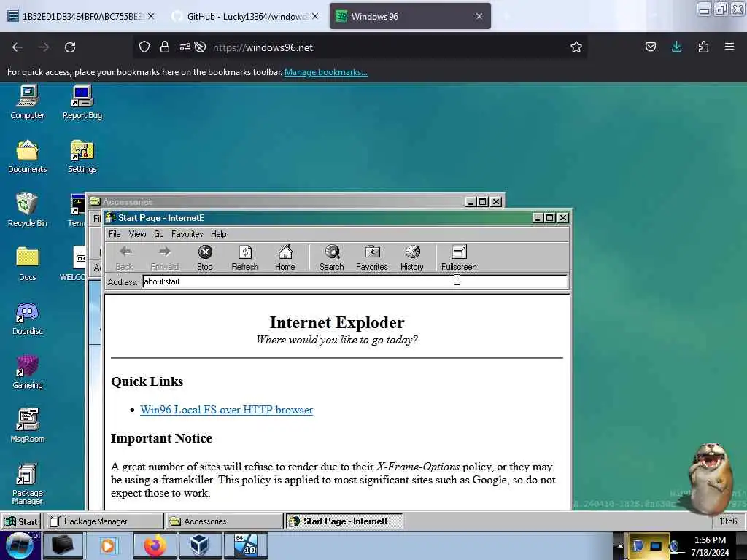Open Package Manager desktop icon

point(27,484)
